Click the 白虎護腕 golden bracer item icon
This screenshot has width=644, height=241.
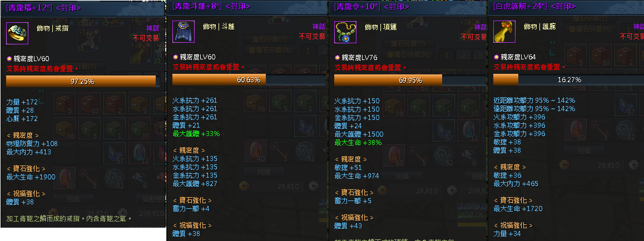(504, 32)
